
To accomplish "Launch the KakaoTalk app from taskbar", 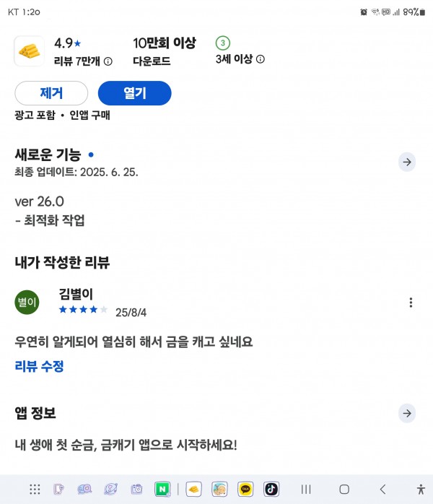I will point(245,490).
